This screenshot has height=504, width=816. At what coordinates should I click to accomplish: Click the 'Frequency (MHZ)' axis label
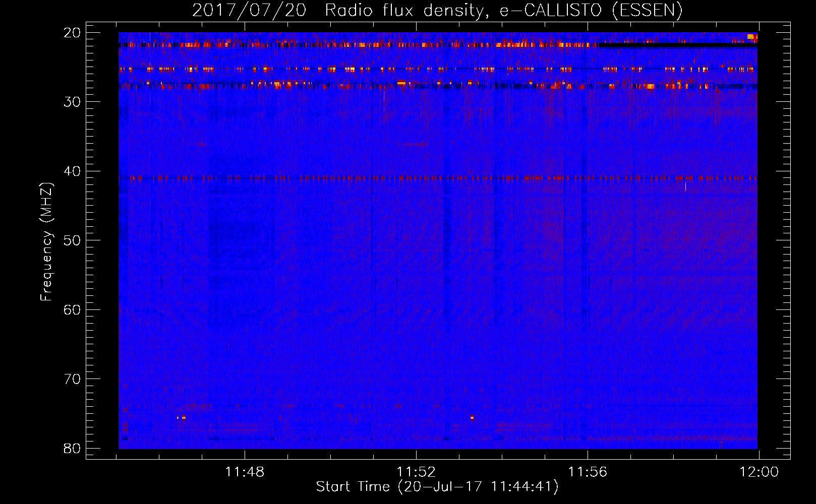coord(46,242)
